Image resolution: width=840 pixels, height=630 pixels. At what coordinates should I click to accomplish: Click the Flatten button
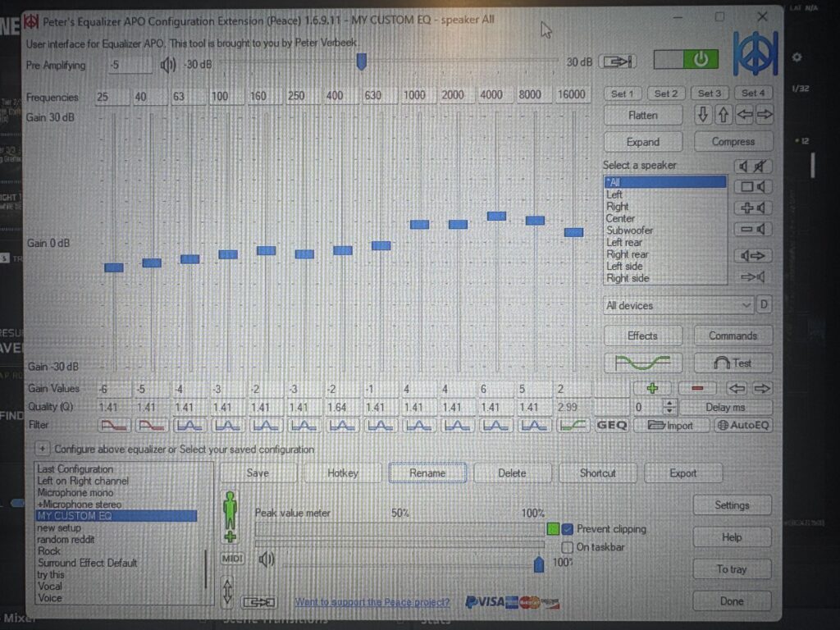643,115
